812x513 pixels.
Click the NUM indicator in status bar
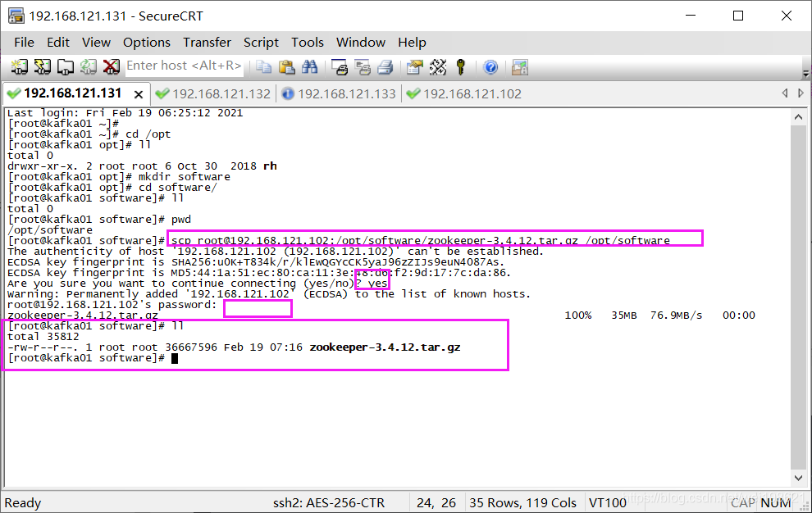click(x=776, y=502)
